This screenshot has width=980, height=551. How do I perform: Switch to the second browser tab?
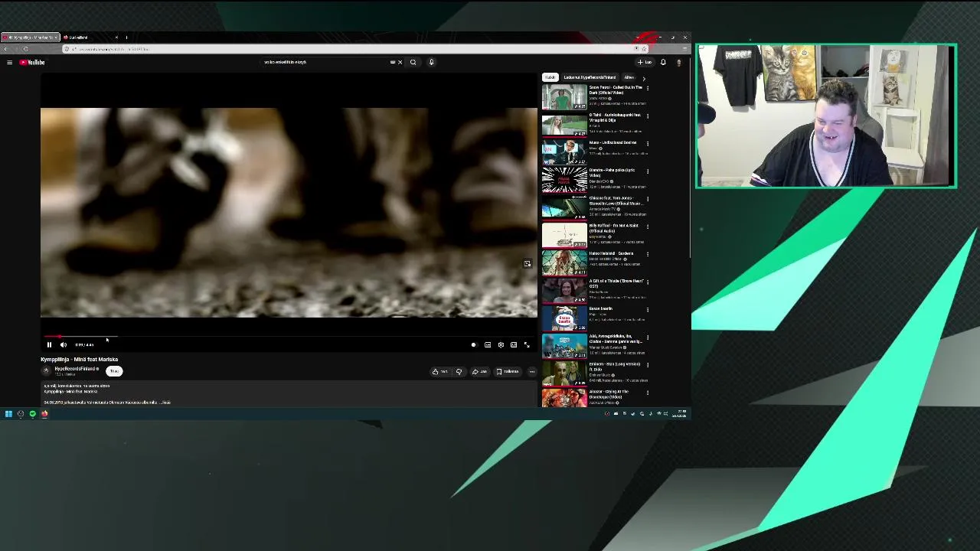tap(89, 37)
